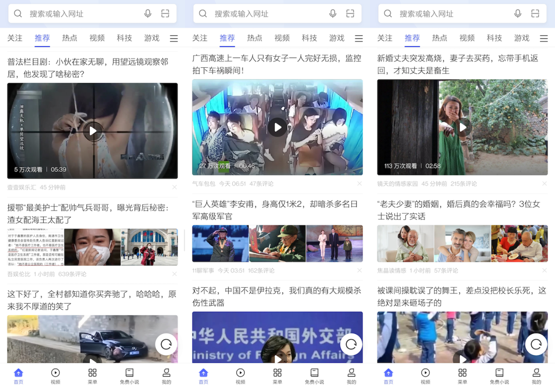The image size is (555, 392).
Task: Dismiss the 老夫少妻 article with its X
Action: [x=544, y=270]
